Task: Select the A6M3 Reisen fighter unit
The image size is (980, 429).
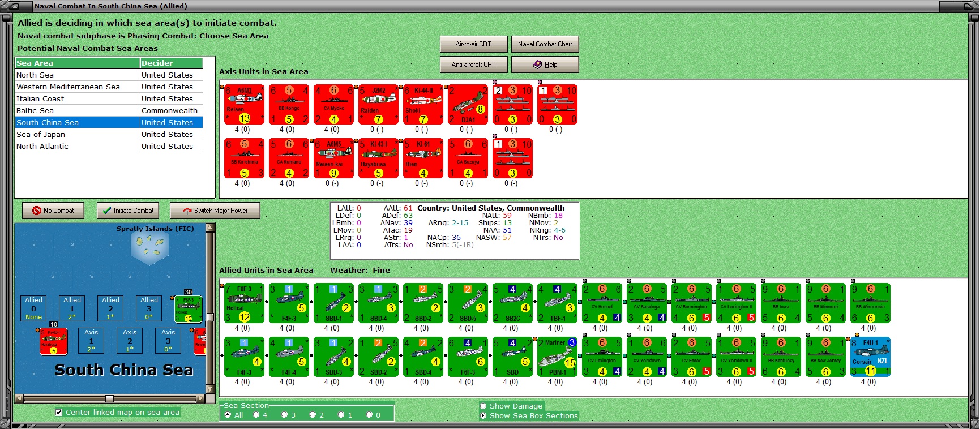Action: tap(245, 105)
